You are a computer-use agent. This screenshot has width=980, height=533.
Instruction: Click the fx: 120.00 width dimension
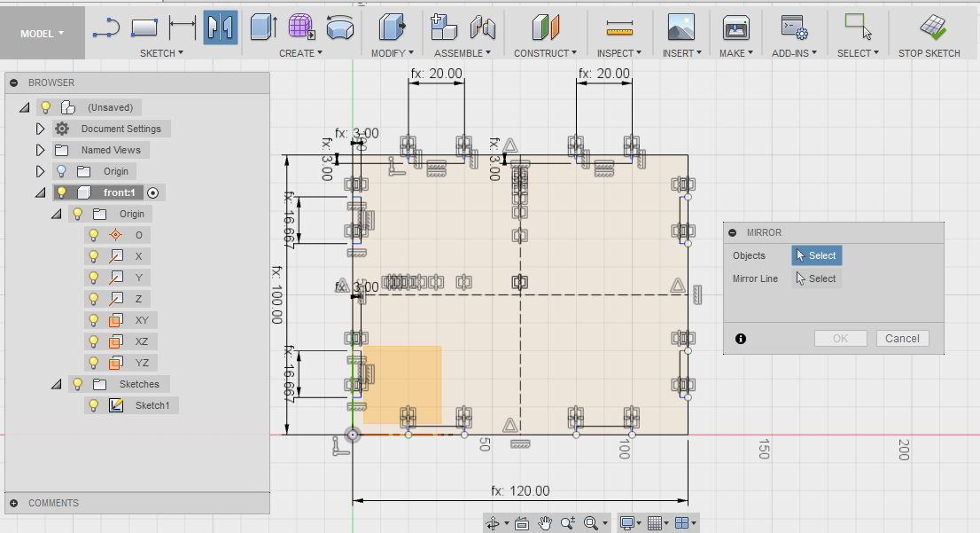click(x=520, y=491)
